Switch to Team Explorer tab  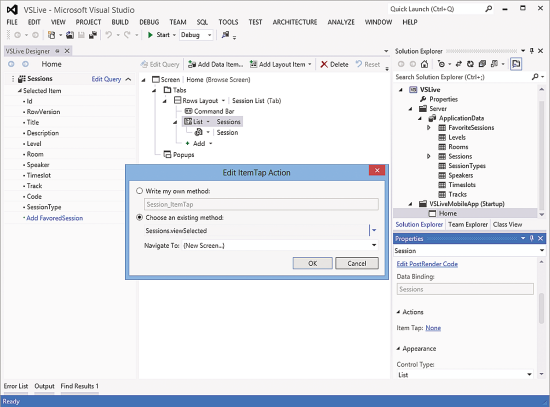(x=468, y=224)
